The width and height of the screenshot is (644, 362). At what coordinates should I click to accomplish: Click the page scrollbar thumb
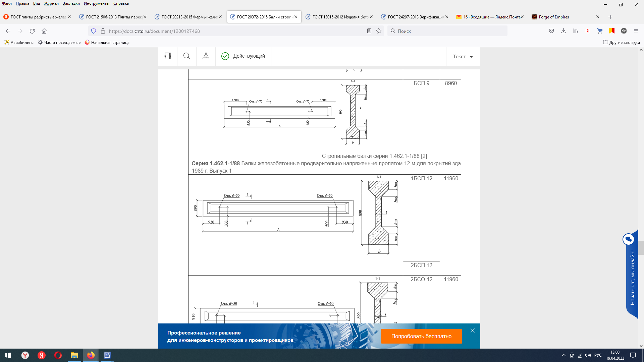(641, 248)
